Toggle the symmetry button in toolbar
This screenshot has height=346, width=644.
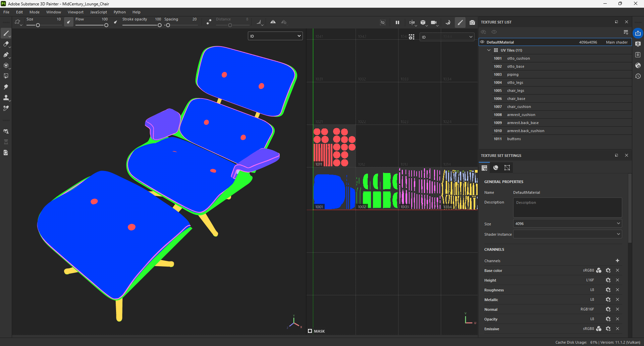(x=273, y=22)
